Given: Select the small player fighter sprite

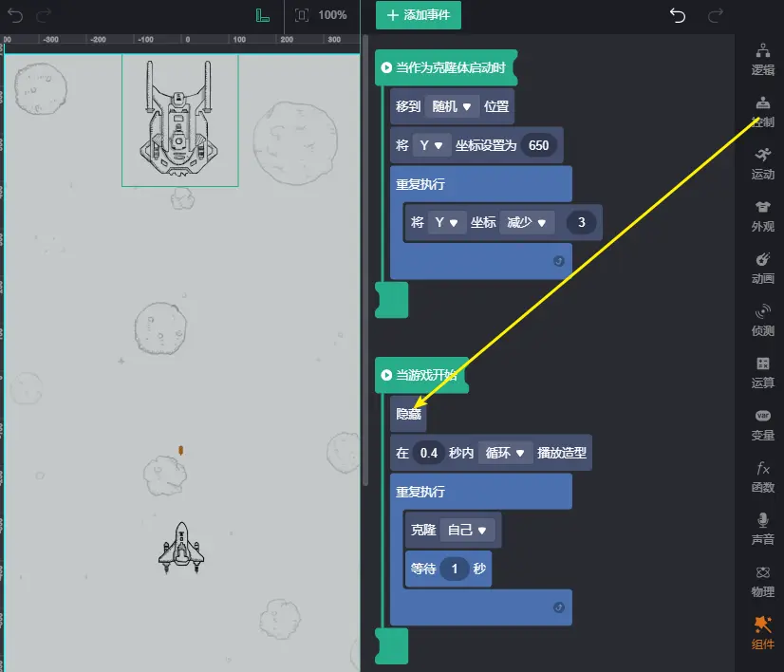Looking at the screenshot, I should tap(181, 548).
